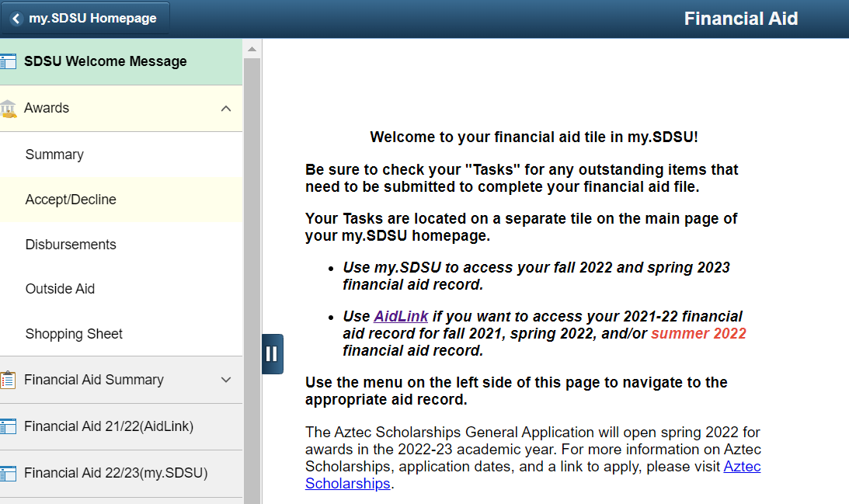
Task: Go back to my.SDSU Homepage
Action: 85,19
